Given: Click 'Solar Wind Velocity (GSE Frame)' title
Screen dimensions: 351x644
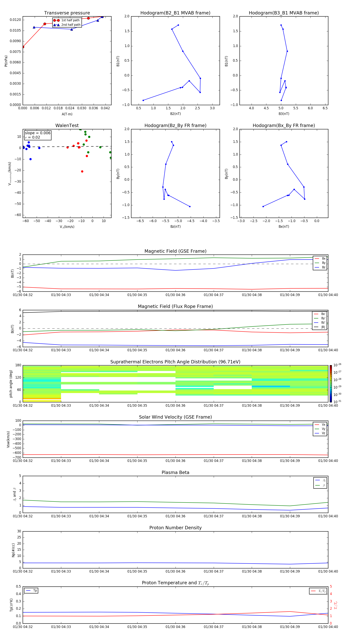Looking at the screenshot, I should click(175, 417).
